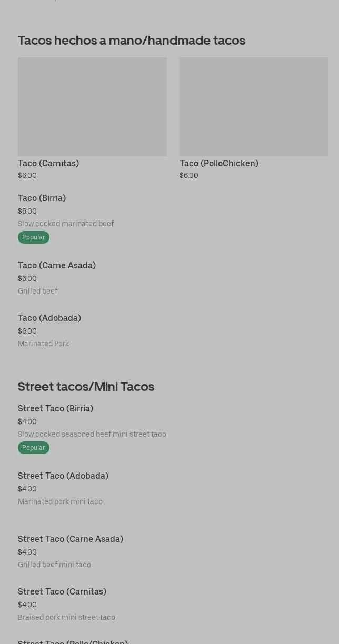
Task: Choose the Street Taco (Adobada) item
Action: pos(63,476)
